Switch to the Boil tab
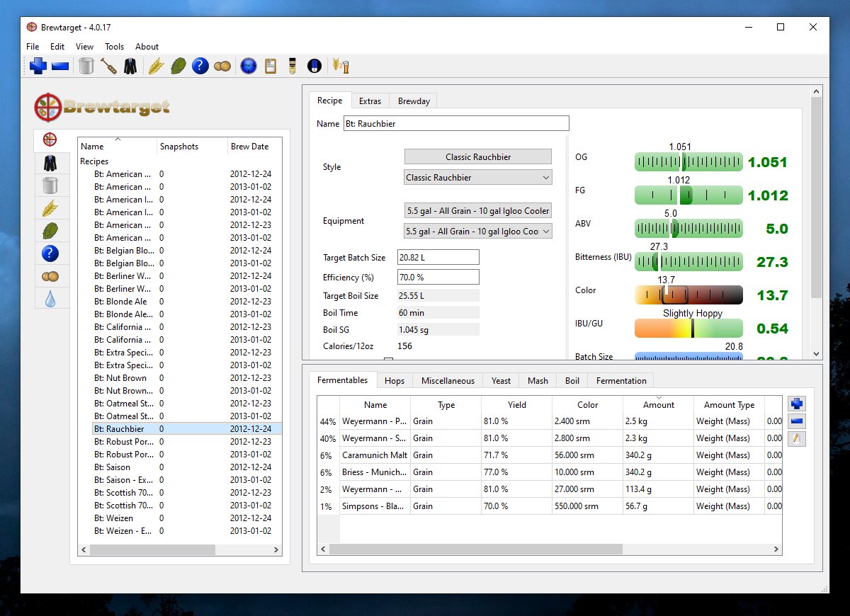Screen dimensions: 850x616 coord(572,381)
